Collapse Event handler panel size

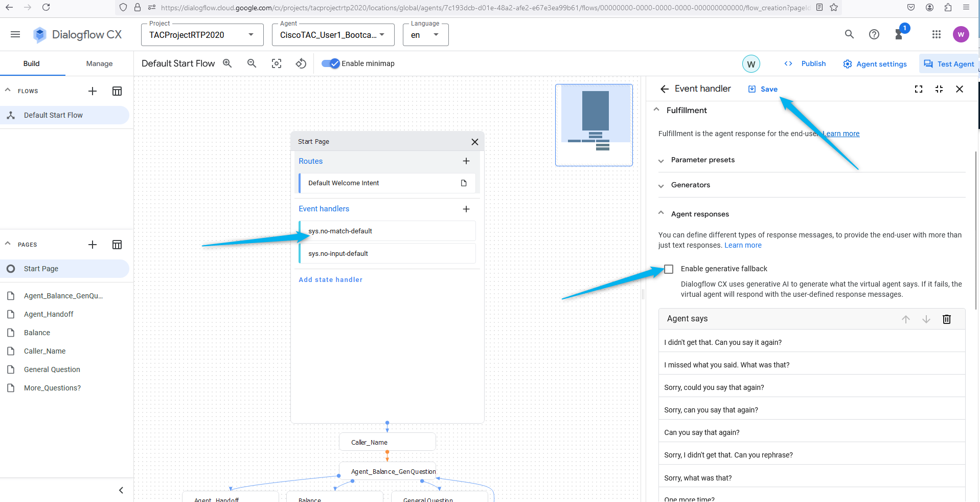pos(939,89)
